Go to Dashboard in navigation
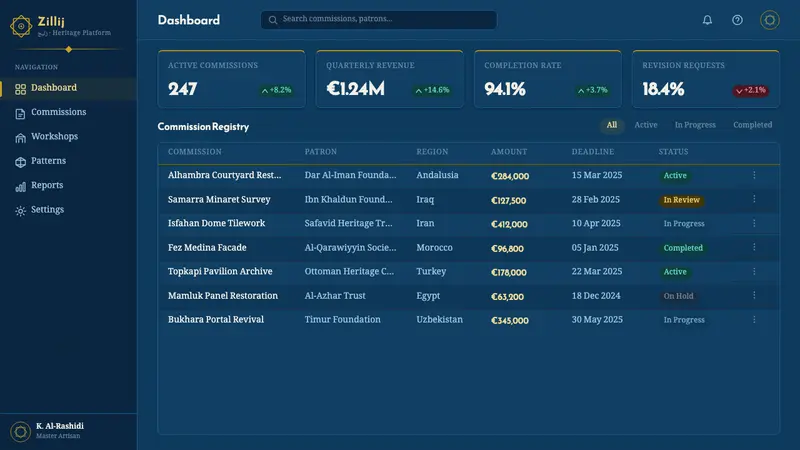This screenshot has width=800, height=450. 68,88
